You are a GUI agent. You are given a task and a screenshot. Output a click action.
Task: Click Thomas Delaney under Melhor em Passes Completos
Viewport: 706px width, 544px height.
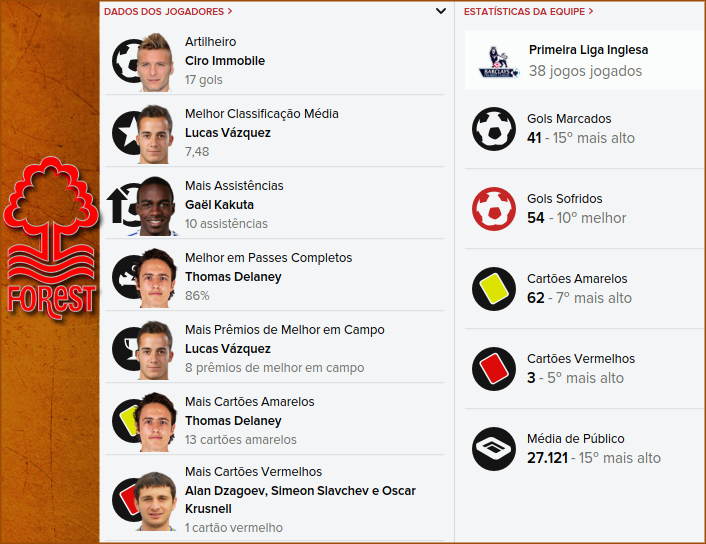pyautogui.click(x=233, y=277)
